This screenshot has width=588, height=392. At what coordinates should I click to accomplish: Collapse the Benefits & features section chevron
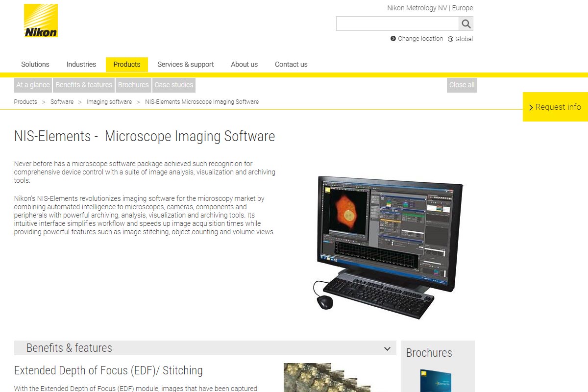point(387,349)
